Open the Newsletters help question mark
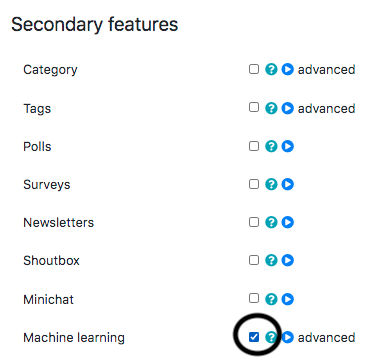 271,222
